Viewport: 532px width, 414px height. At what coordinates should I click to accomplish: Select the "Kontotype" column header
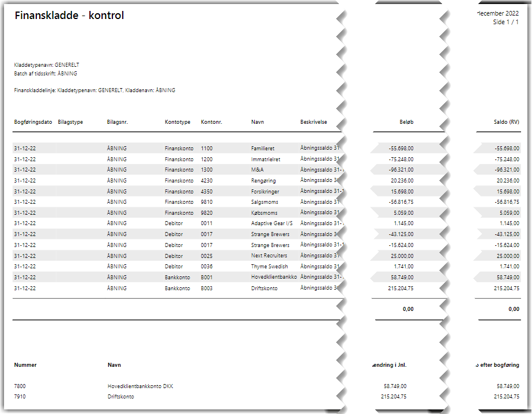[x=178, y=122]
